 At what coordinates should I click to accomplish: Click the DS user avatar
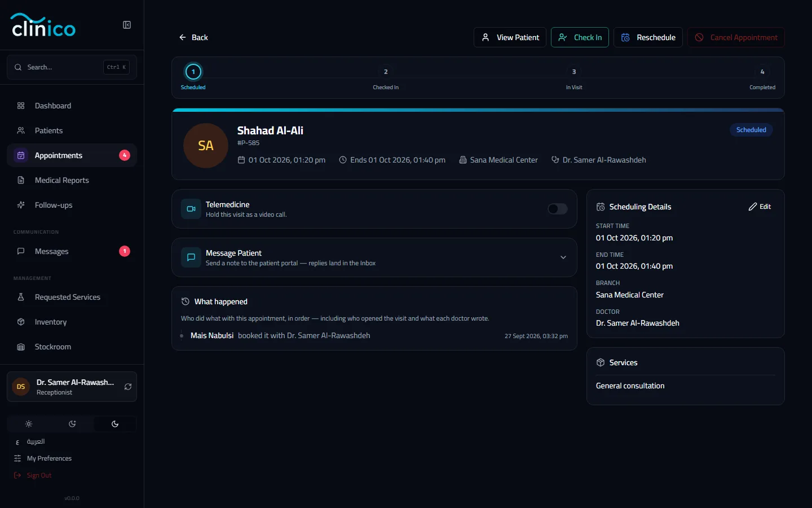(21, 387)
